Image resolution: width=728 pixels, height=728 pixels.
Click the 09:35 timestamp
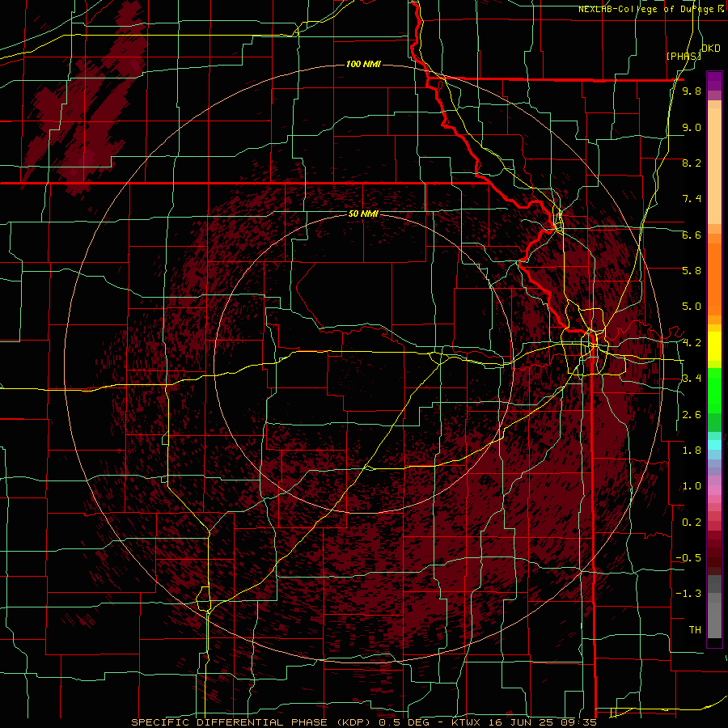click(578, 722)
